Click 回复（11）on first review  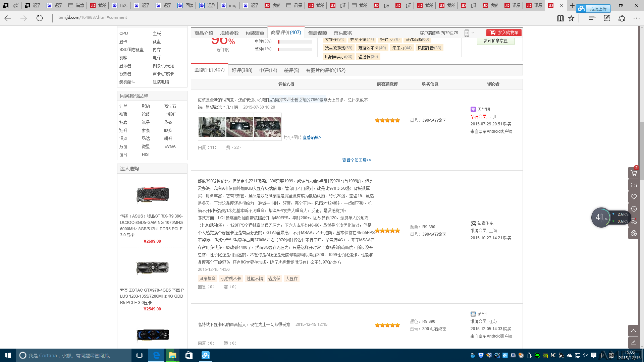pyautogui.click(x=207, y=147)
